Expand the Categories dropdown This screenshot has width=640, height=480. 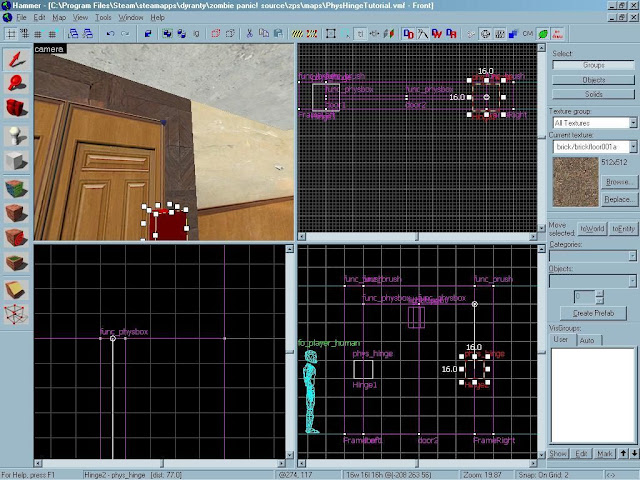coord(632,256)
